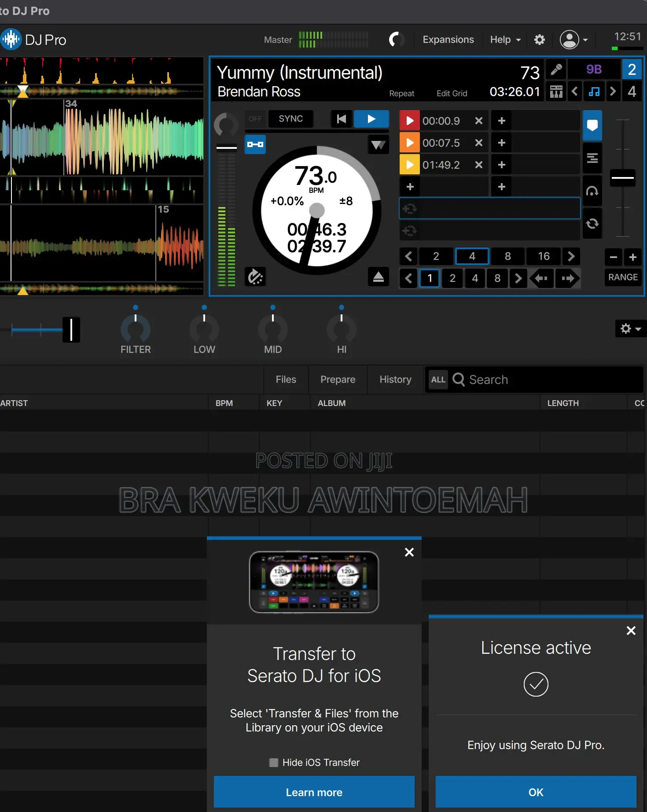Open the settings gear in top bar
647x812 pixels.
click(x=539, y=40)
